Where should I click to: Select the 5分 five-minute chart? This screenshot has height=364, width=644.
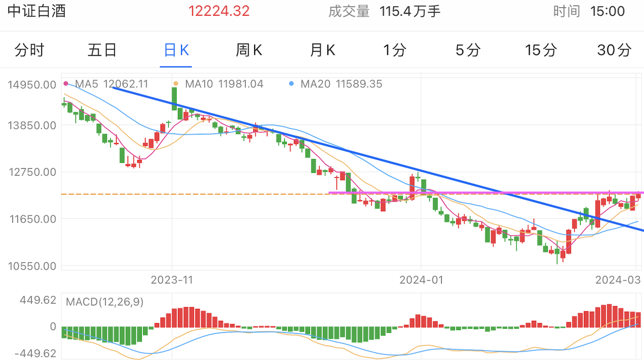(466, 50)
